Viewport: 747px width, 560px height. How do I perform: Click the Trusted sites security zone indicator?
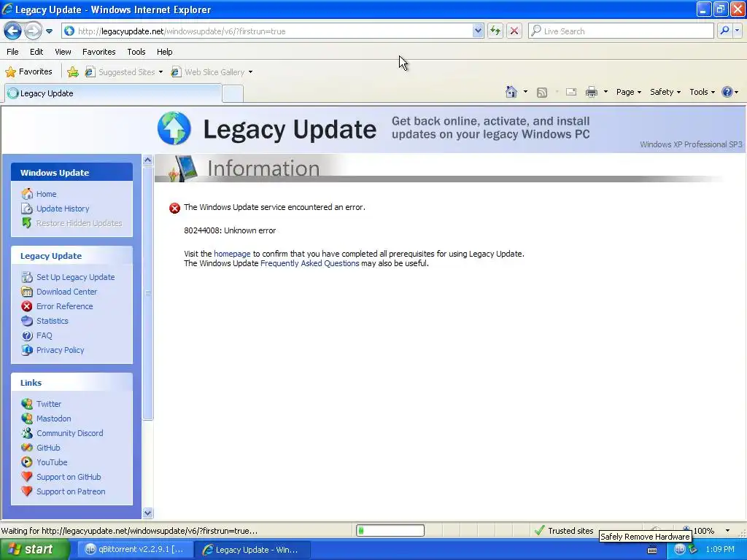(564, 531)
